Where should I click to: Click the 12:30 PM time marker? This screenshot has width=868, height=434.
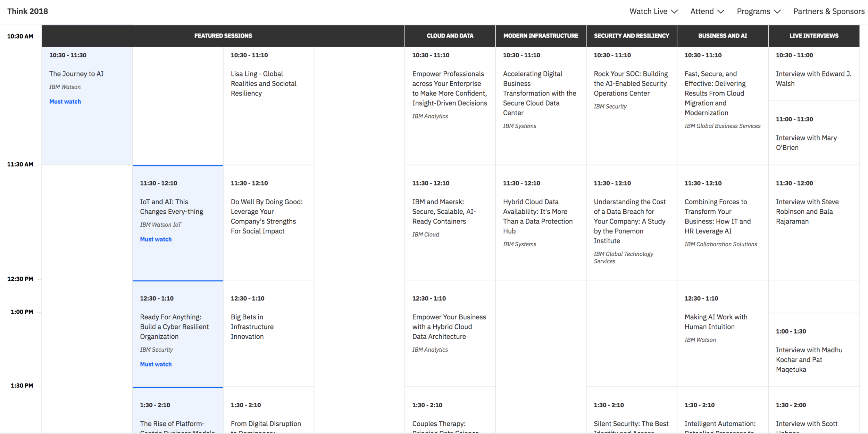click(x=20, y=279)
